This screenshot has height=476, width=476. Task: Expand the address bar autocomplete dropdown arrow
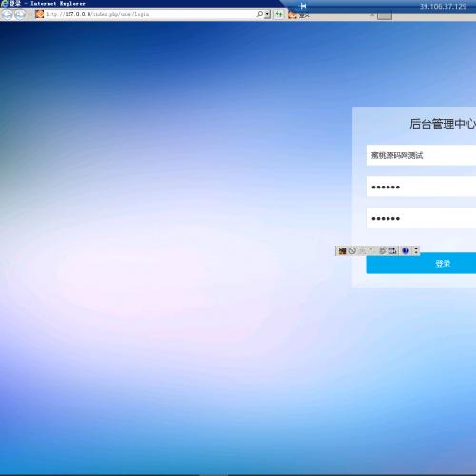coord(268,14)
